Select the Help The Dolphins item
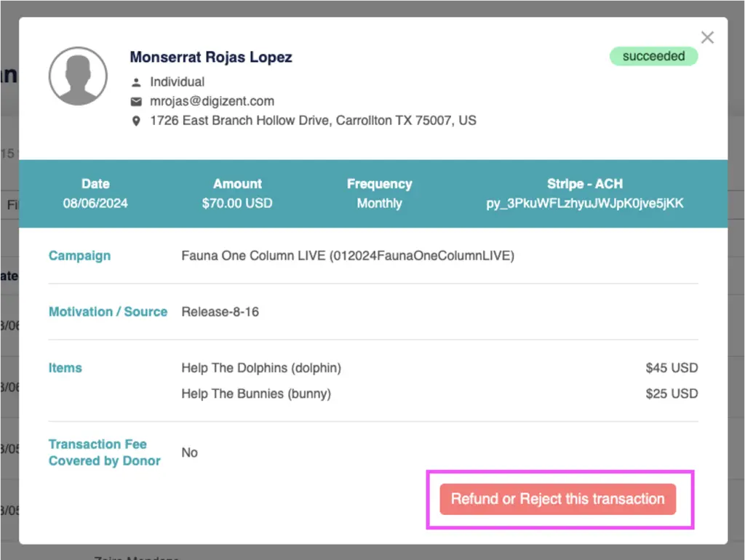 click(x=261, y=368)
